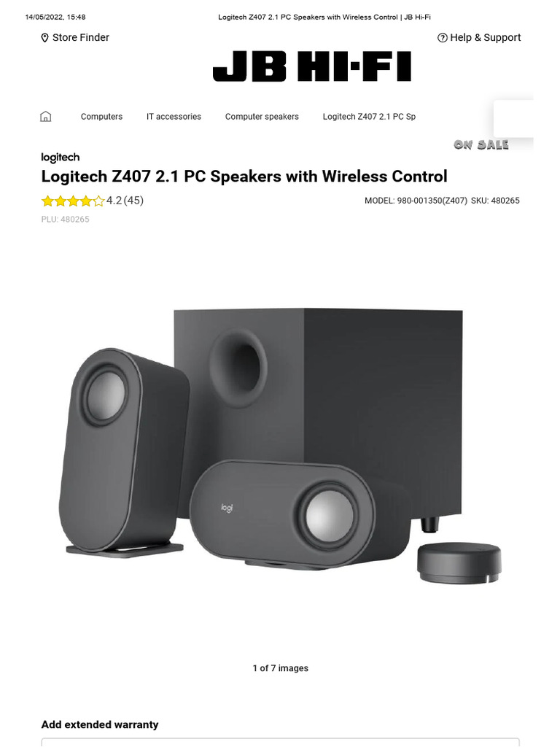Viewport: 560px width, 747px height.
Task: Click the Store Finder location pin icon
Action: [x=44, y=38]
